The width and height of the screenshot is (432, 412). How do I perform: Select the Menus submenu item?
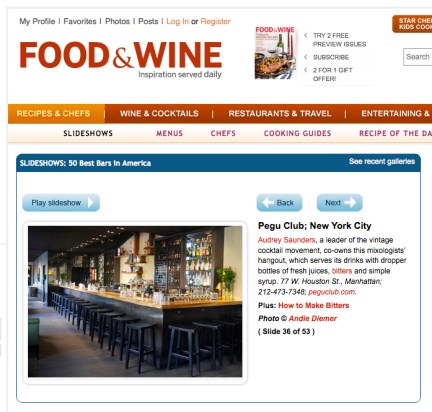pos(169,133)
